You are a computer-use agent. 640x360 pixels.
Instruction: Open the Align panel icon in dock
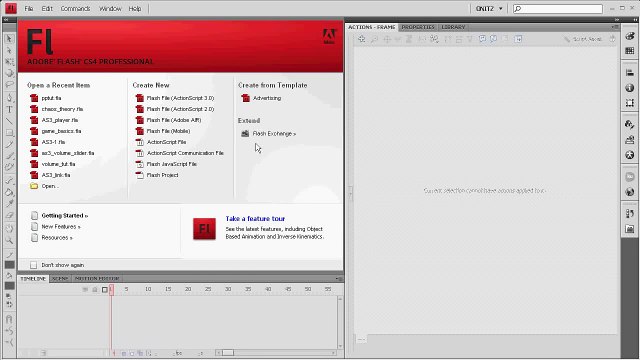[630, 73]
